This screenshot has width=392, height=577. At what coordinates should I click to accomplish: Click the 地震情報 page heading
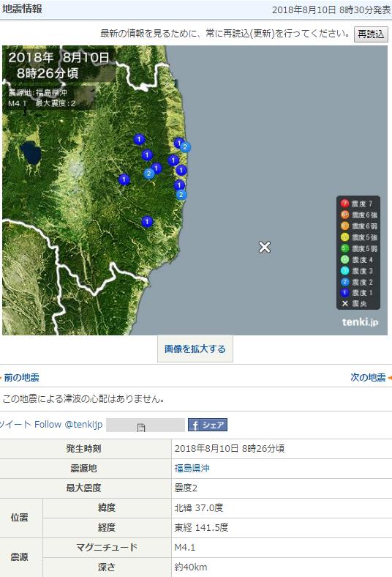point(22,9)
